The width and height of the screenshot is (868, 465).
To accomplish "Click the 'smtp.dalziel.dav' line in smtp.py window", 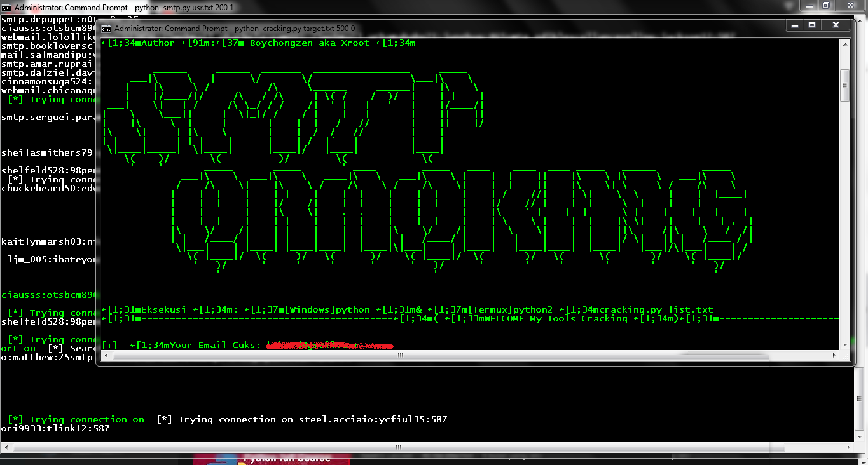I will (x=48, y=73).
